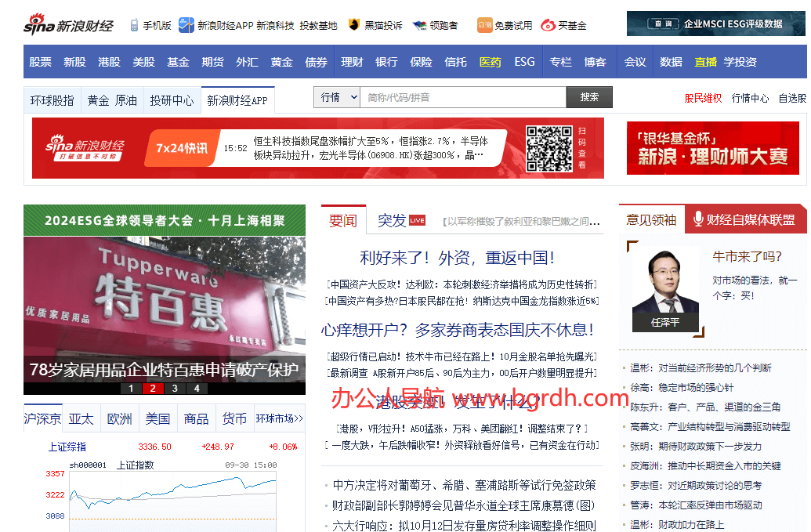Open the Tupperware 特百惠 slide image
The height and width of the screenshot is (532, 811).
point(165,297)
